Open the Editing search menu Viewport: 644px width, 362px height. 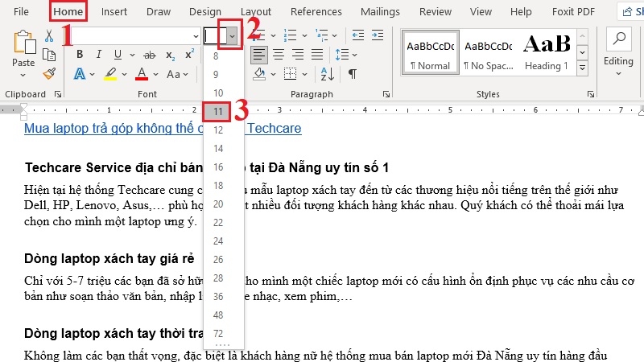pos(618,51)
